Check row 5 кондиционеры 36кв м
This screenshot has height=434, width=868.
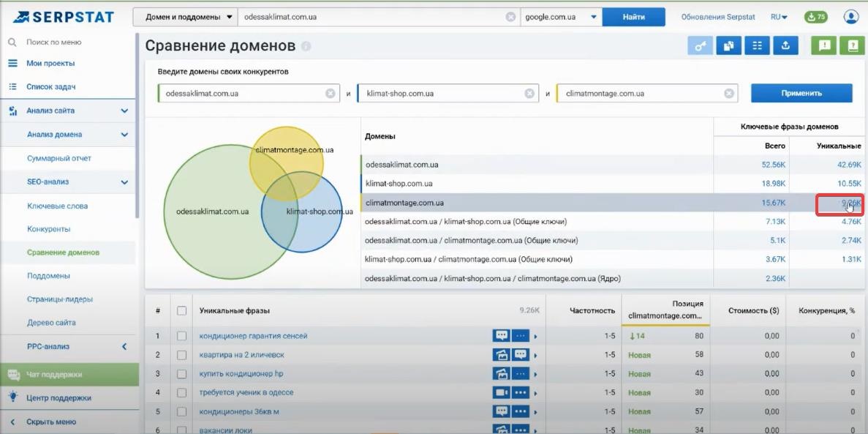(181, 411)
